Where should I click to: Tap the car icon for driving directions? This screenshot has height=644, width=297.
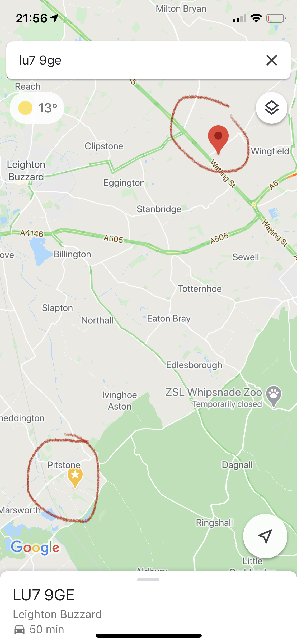(x=19, y=630)
